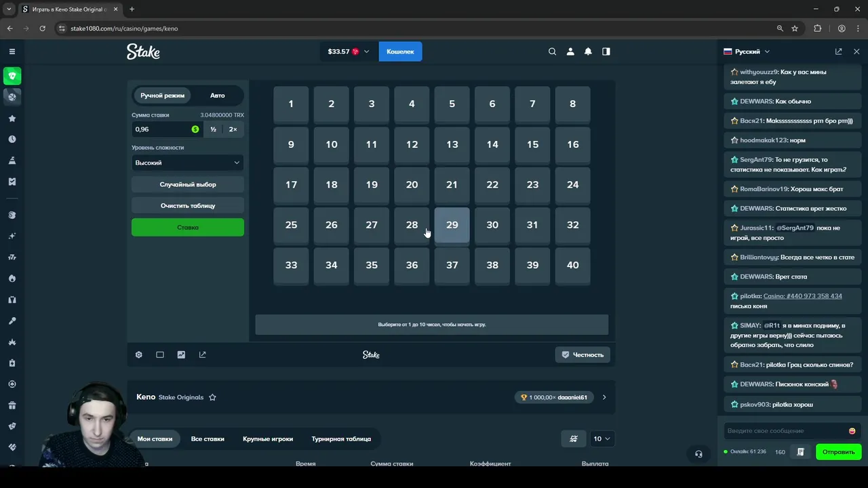Open the $33.57 balance currency dropdown
This screenshot has height=488, width=868.
click(349, 52)
